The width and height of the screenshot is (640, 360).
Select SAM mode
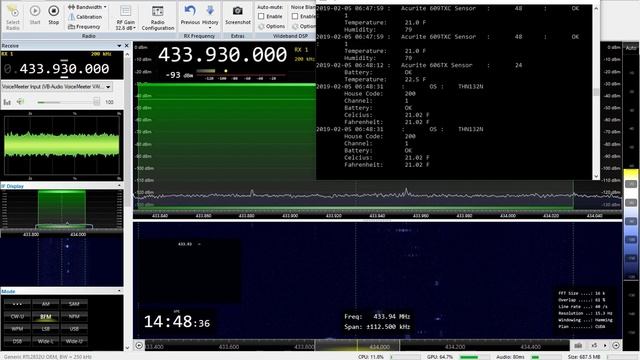click(74, 304)
